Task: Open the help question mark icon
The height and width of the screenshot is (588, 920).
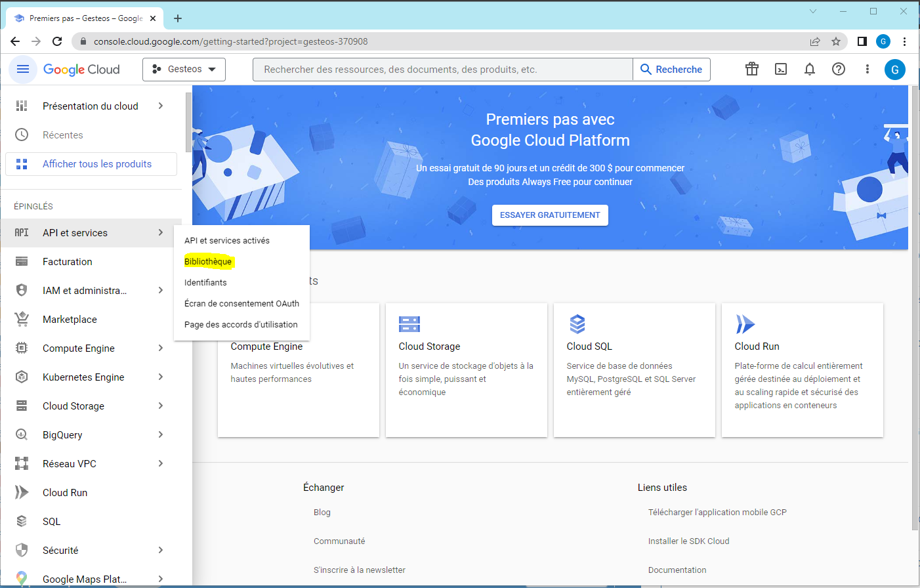Action: (x=839, y=70)
